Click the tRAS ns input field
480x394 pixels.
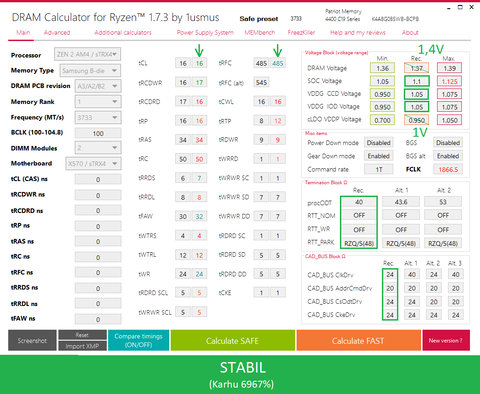98,241
